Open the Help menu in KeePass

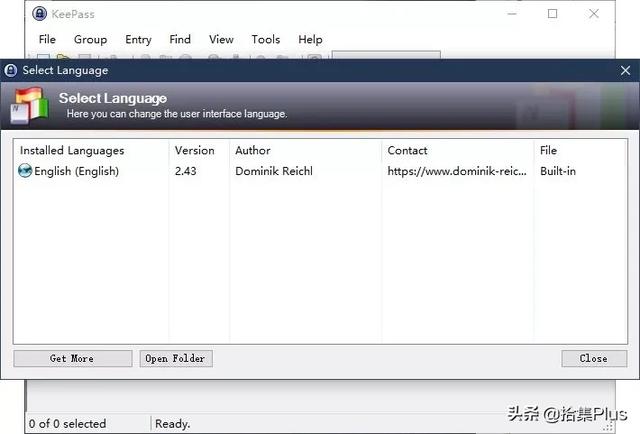pos(310,40)
